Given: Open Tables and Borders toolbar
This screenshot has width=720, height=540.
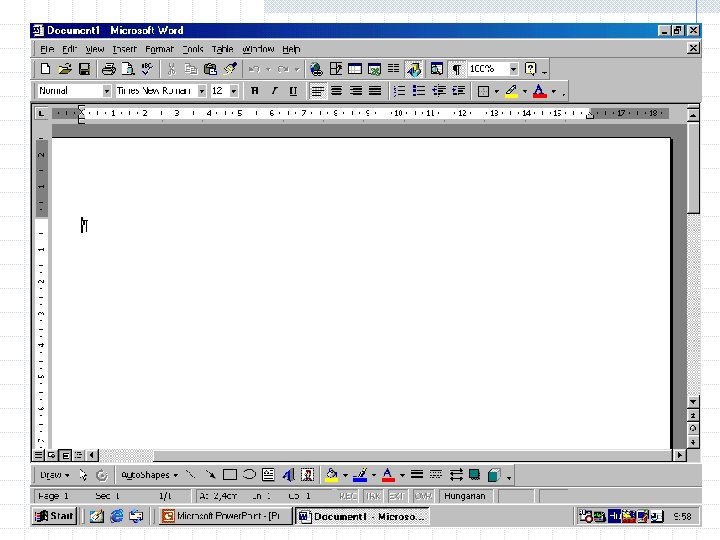Looking at the screenshot, I should point(336,69).
